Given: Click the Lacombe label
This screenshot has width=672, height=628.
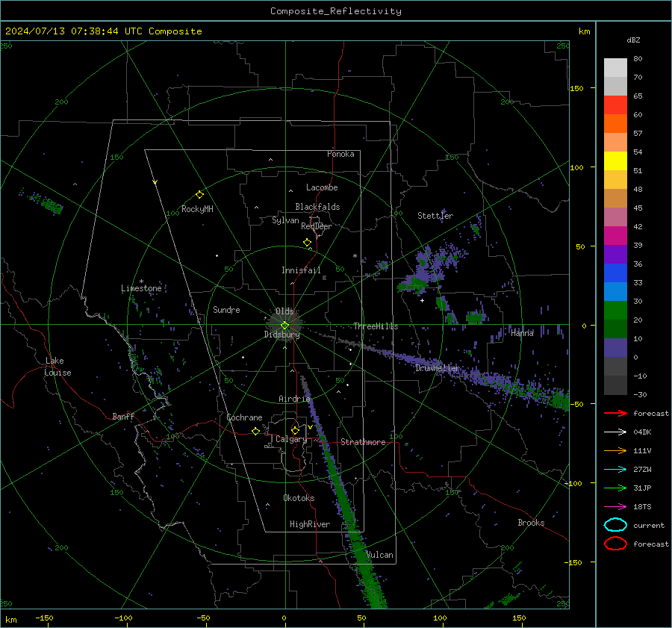Looking at the screenshot, I should tap(322, 187).
